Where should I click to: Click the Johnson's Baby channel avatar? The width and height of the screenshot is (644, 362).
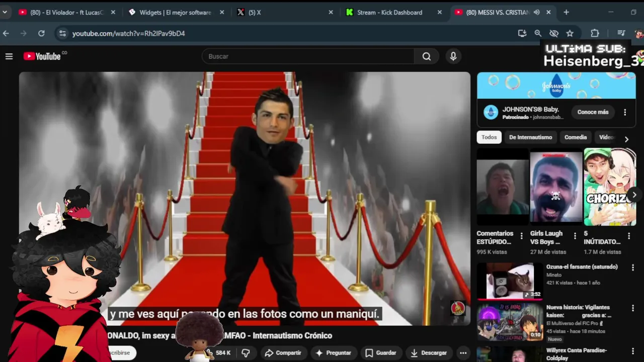coord(491,112)
